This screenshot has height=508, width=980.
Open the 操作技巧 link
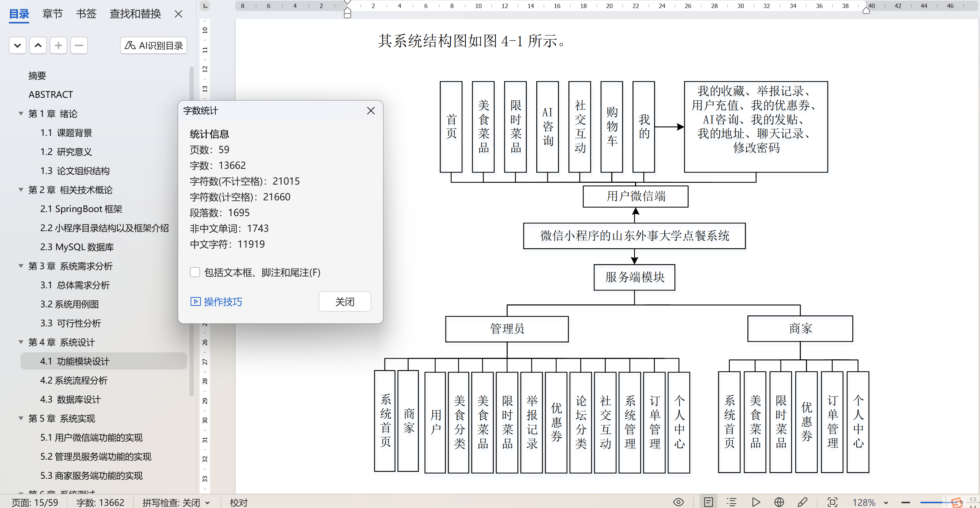point(216,301)
